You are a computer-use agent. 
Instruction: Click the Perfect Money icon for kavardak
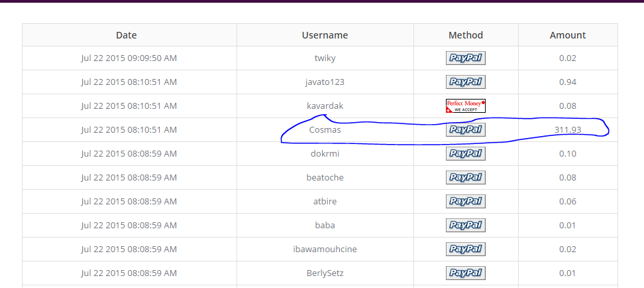[x=466, y=106]
